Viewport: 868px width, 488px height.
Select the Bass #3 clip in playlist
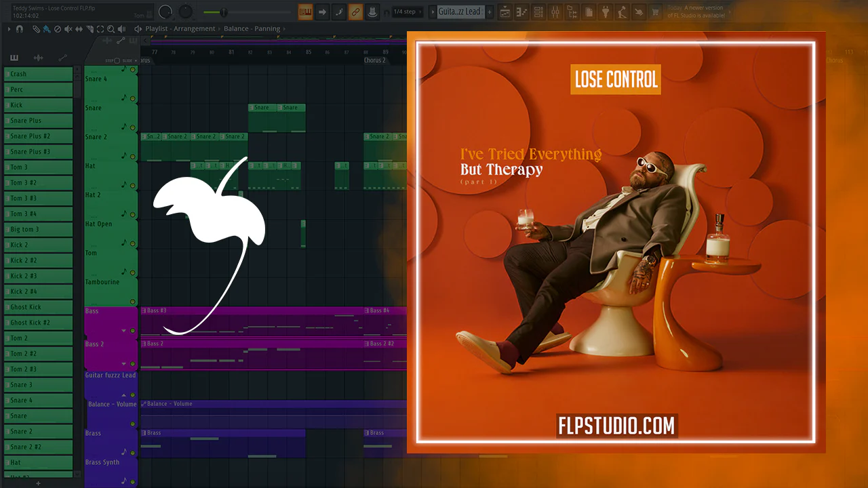tap(252, 321)
